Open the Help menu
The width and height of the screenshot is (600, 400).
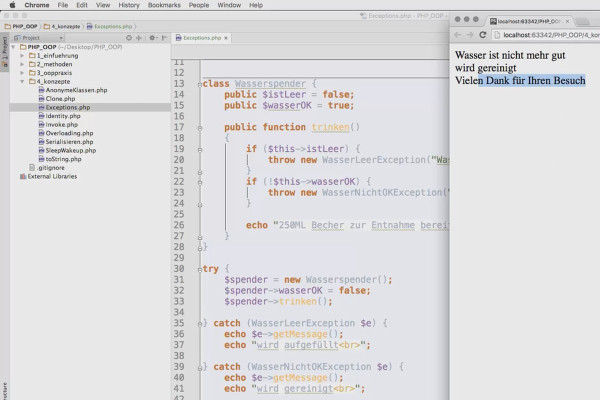pos(256,5)
